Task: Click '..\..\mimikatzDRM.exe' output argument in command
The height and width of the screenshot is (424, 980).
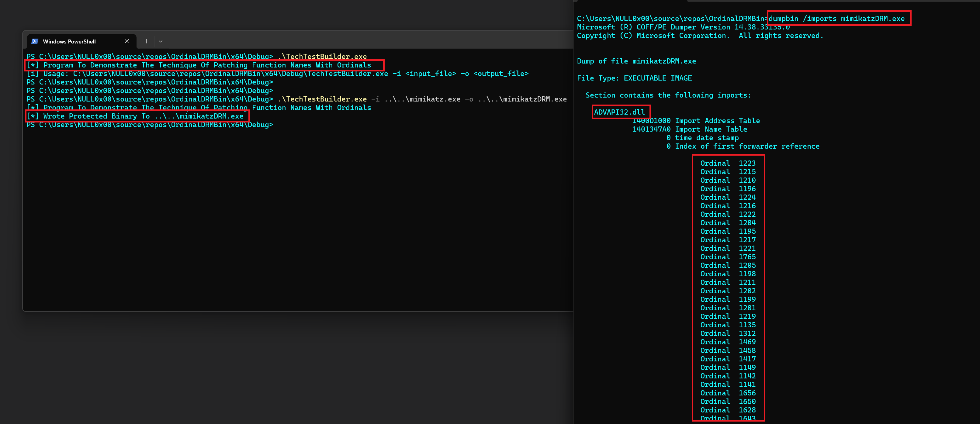Action: click(x=522, y=99)
